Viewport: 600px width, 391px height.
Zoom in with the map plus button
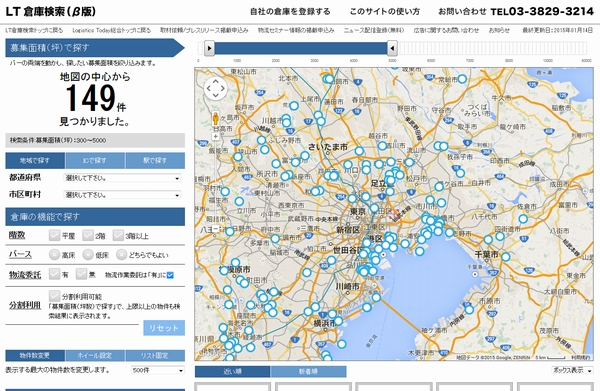tap(215, 136)
